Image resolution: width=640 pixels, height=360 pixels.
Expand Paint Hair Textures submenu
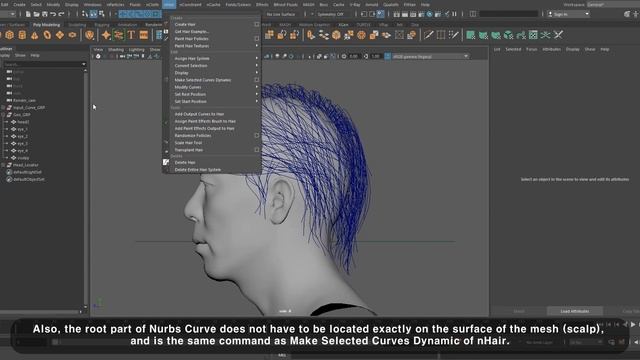pos(257,46)
